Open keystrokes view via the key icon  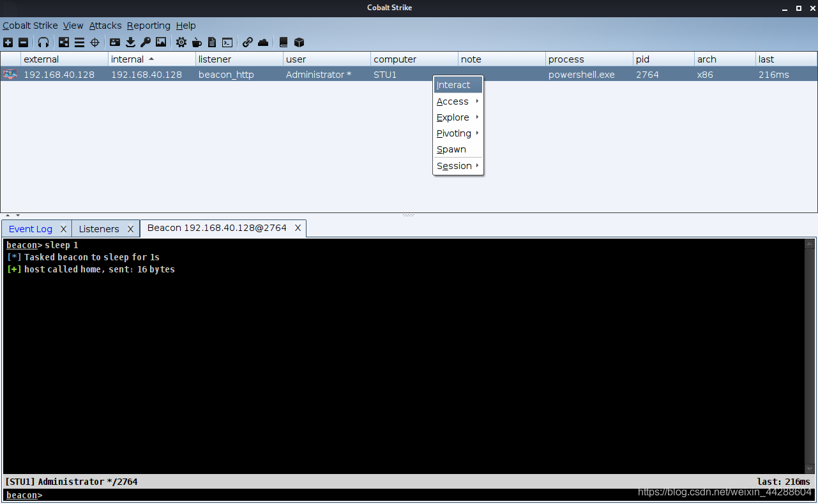[x=146, y=43]
